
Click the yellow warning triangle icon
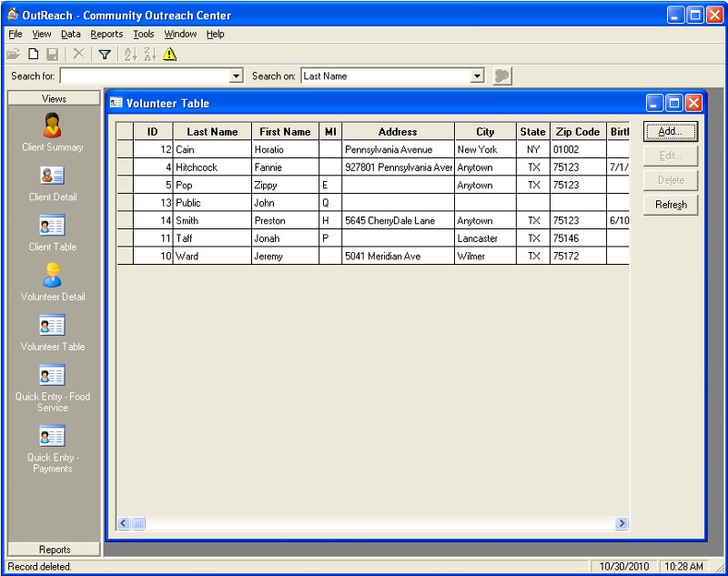pos(169,55)
